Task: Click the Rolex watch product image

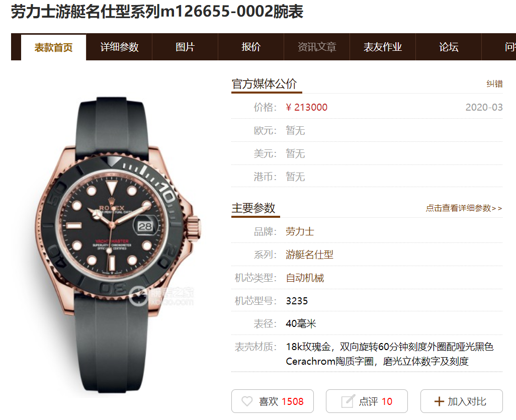Action: point(118,245)
